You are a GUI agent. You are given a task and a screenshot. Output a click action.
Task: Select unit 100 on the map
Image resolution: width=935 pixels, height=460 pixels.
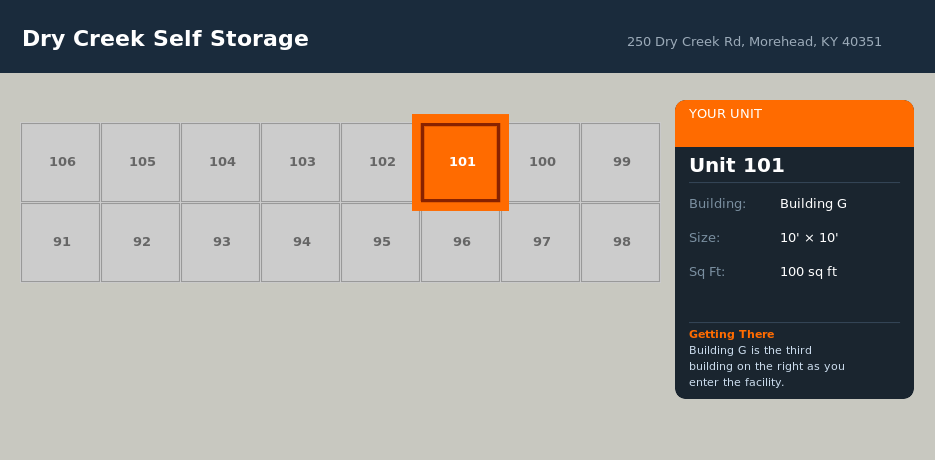pyautogui.click(x=543, y=162)
